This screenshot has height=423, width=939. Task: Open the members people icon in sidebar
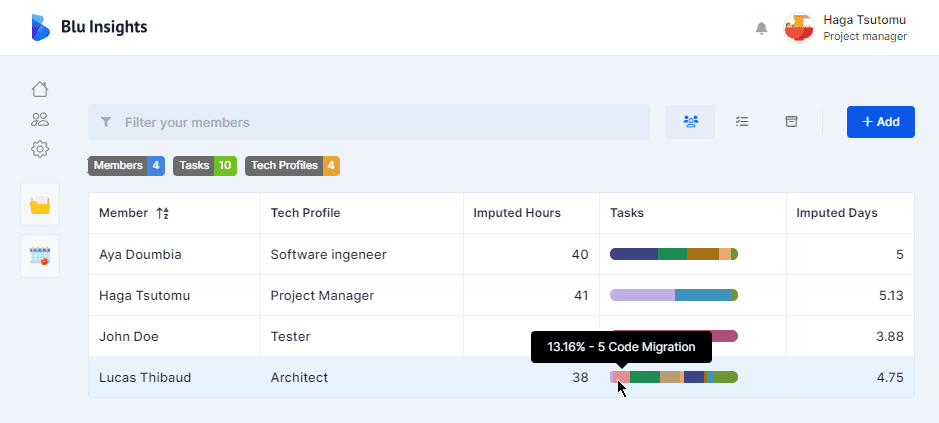pos(40,119)
